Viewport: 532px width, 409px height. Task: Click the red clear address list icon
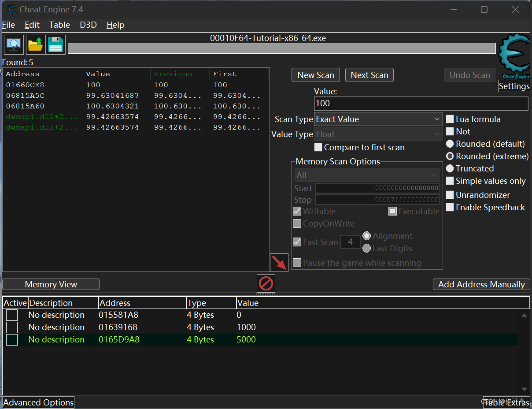[x=266, y=283]
